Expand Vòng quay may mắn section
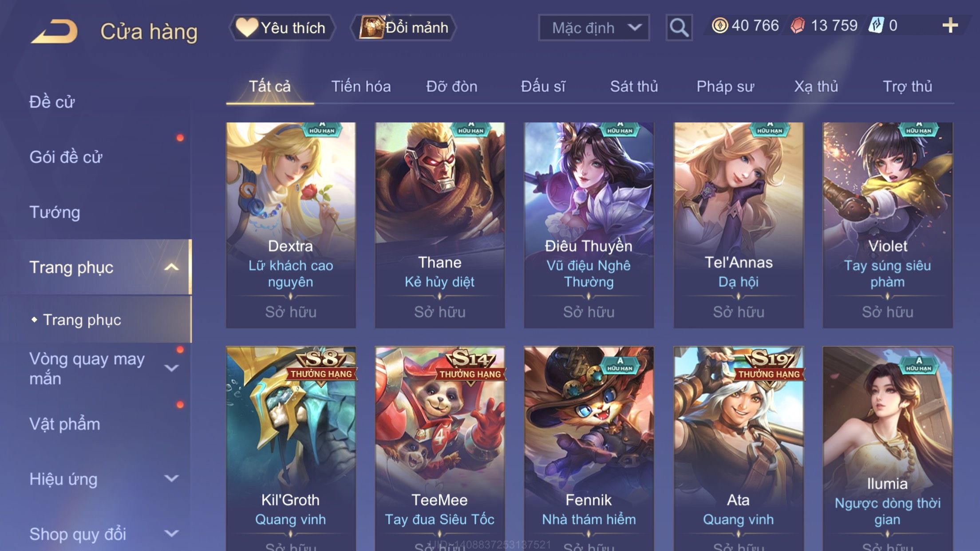The image size is (980, 551). pos(171,368)
